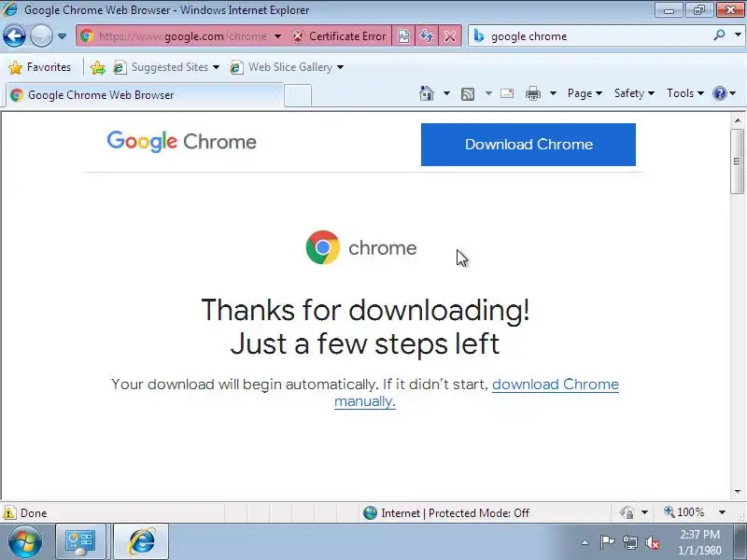Add page to Favorites bar icon
747x560 pixels.
click(98, 67)
